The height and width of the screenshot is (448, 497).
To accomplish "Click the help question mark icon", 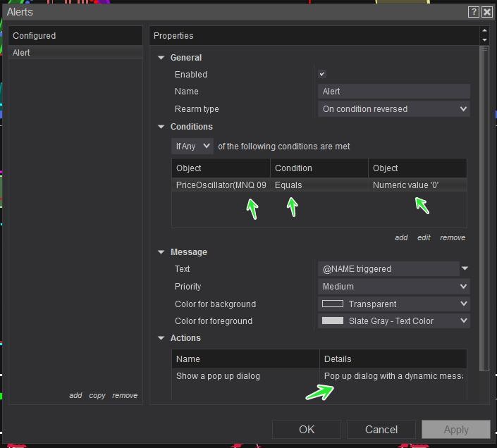I will point(473,12).
